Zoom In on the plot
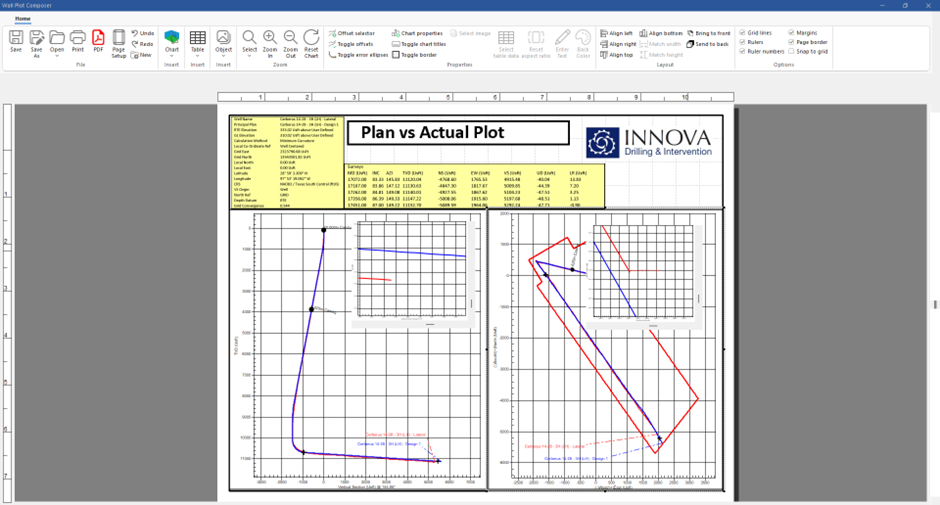 point(270,42)
